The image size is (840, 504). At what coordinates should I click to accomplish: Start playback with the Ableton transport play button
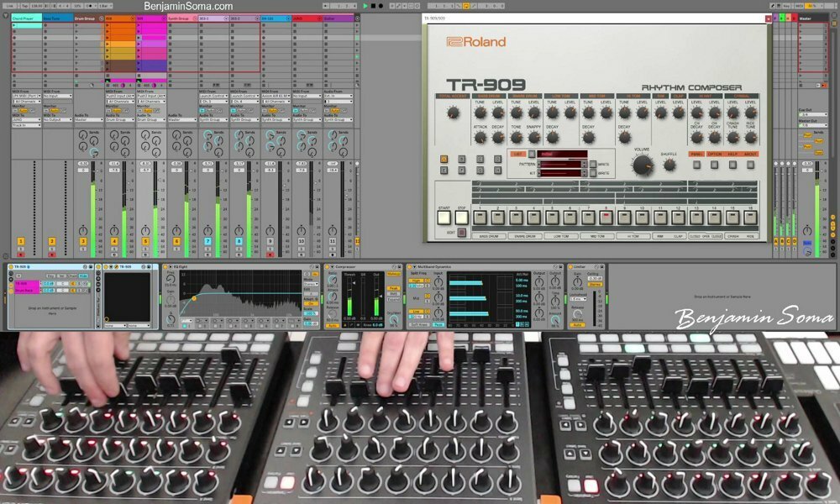(366, 6)
